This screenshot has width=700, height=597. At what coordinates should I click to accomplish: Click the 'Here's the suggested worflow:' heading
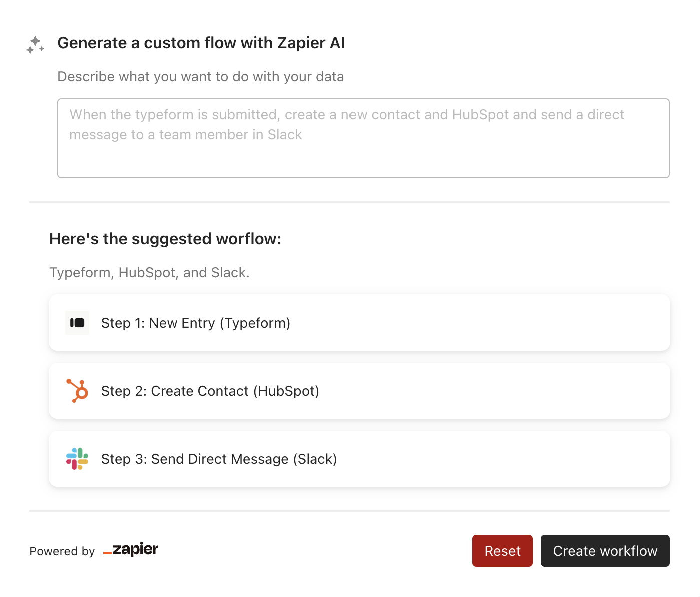(x=165, y=239)
